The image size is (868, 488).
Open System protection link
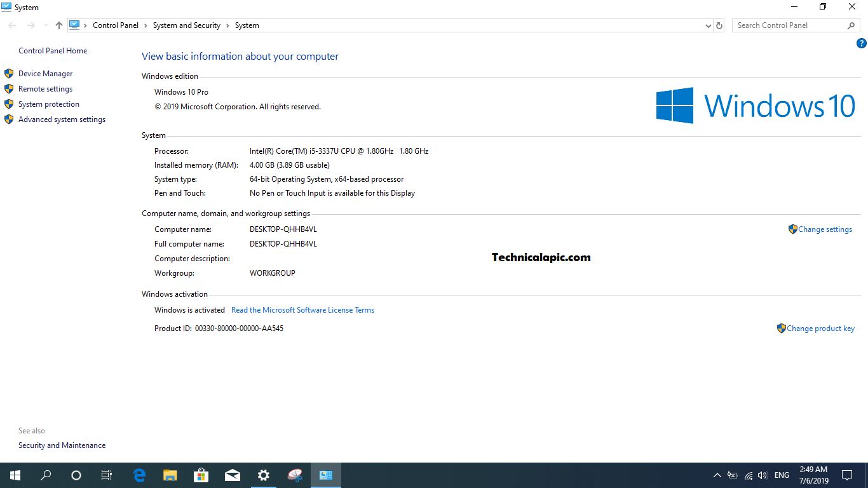49,104
